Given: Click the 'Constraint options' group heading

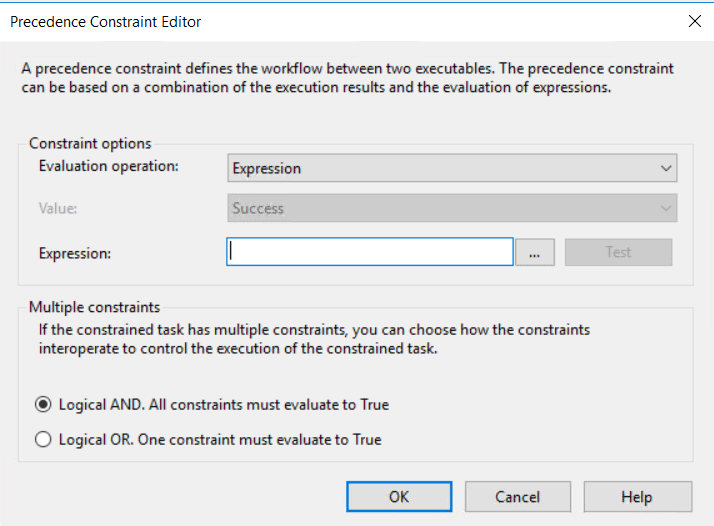Looking at the screenshot, I should pos(90,143).
